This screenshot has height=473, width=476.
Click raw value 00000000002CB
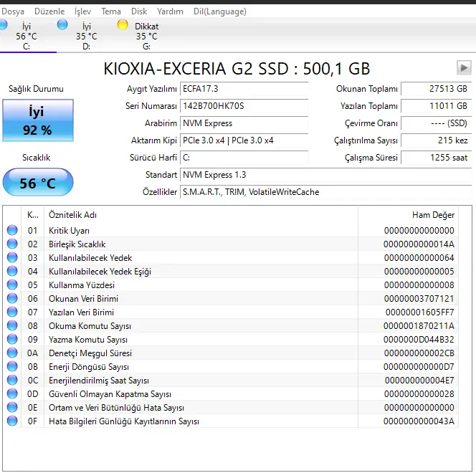pos(419,353)
